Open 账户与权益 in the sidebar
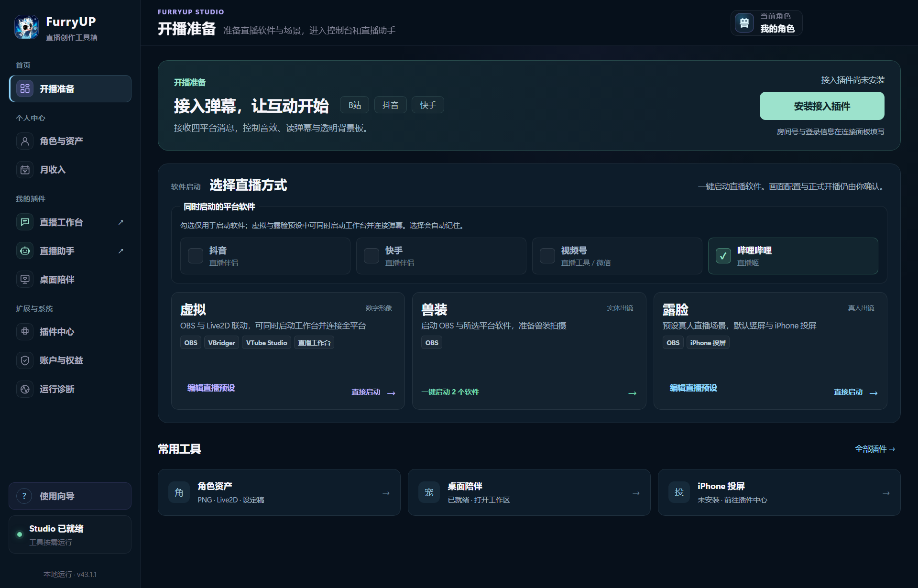Screen dimensions: 918x588 [x=70, y=360]
